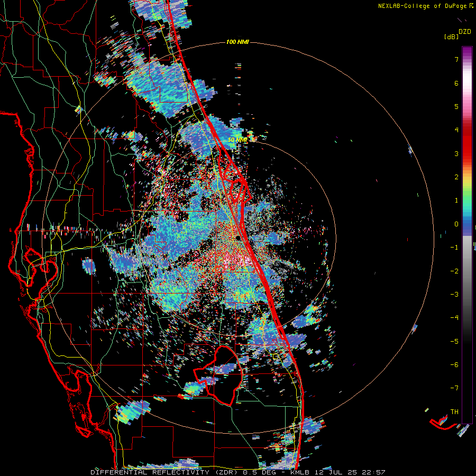Click the DZD legend title
Screen dimensions: 476x476
tap(464, 32)
